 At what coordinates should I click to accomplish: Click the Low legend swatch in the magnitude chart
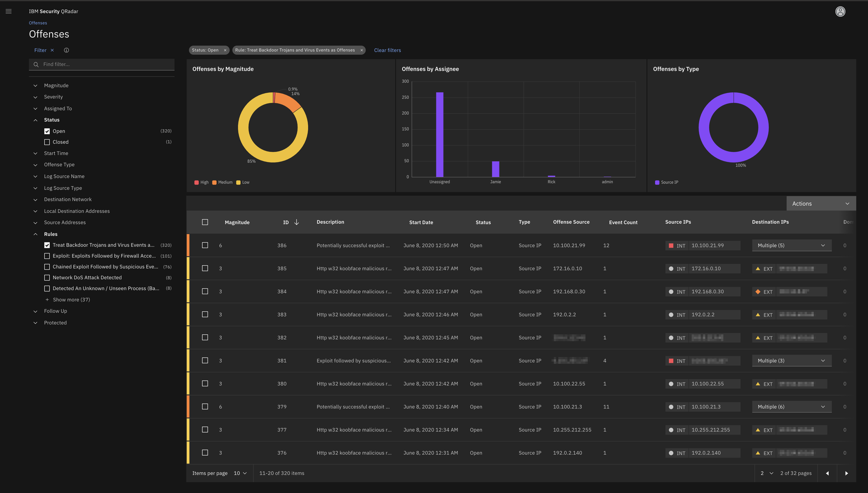click(239, 182)
